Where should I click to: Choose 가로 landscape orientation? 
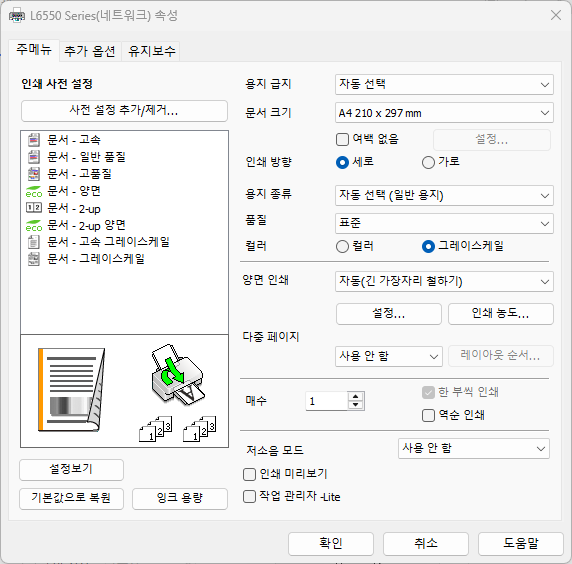click(428, 162)
